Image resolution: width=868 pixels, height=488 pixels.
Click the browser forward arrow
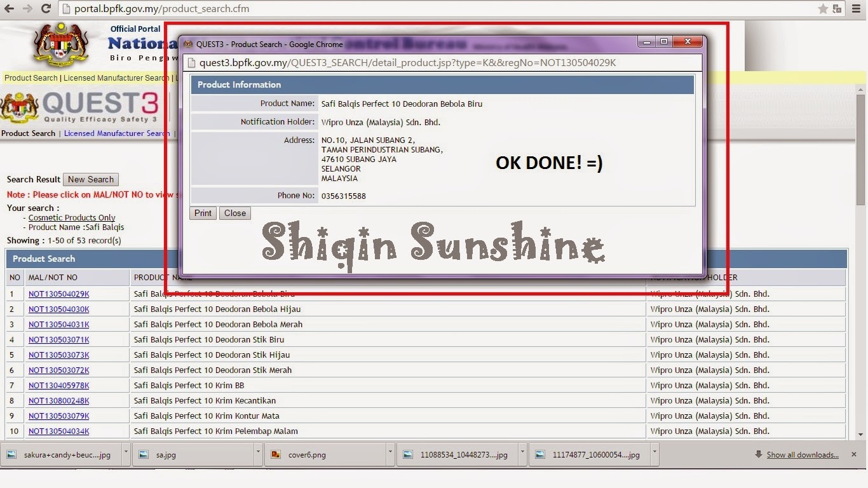pos(27,9)
